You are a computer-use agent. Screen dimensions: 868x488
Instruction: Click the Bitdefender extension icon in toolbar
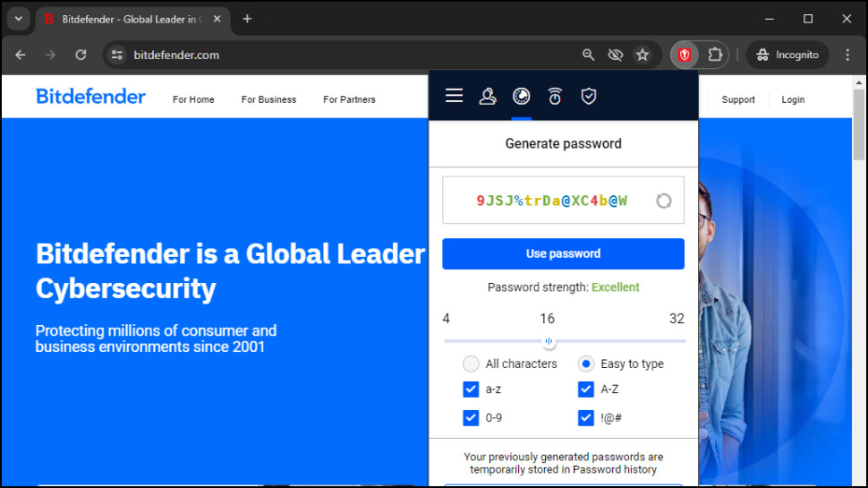click(685, 55)
